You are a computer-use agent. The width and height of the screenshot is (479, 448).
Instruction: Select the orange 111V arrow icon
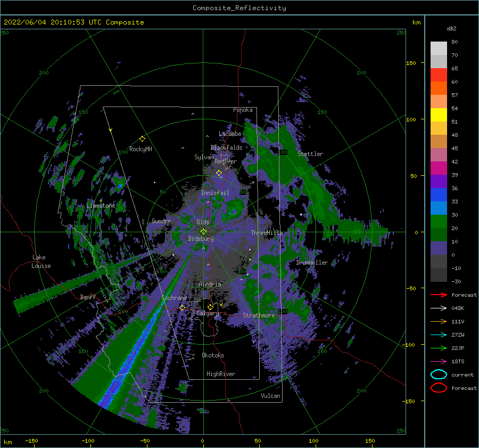[x=439, y=321]
